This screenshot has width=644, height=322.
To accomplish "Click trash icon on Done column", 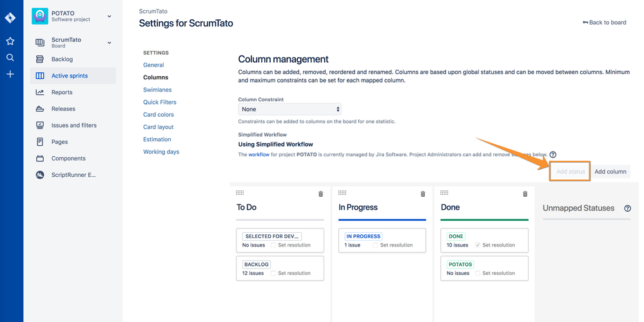I will tap(525, 194).
